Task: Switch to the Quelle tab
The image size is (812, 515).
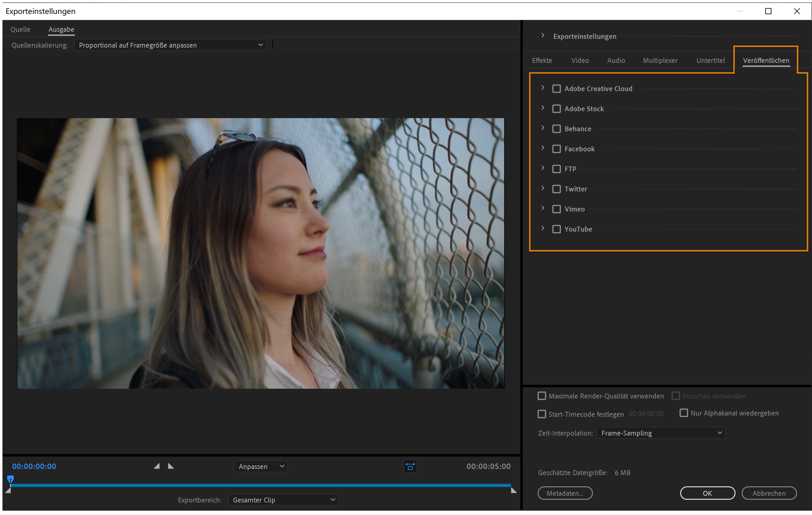Action: pyautogui.click(x=20, y=29)
